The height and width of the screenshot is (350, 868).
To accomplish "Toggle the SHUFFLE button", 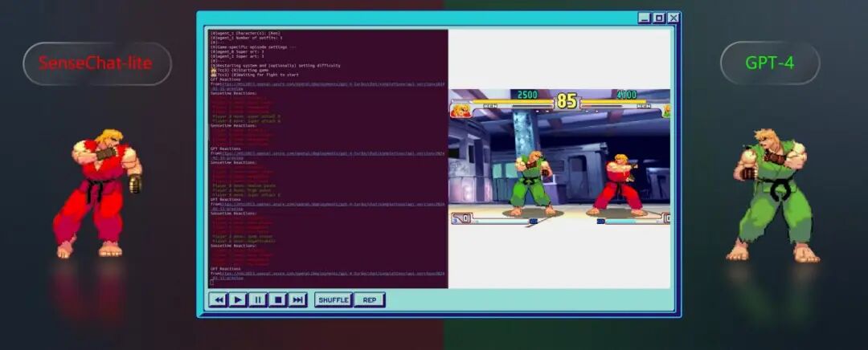I will [334, 299].
